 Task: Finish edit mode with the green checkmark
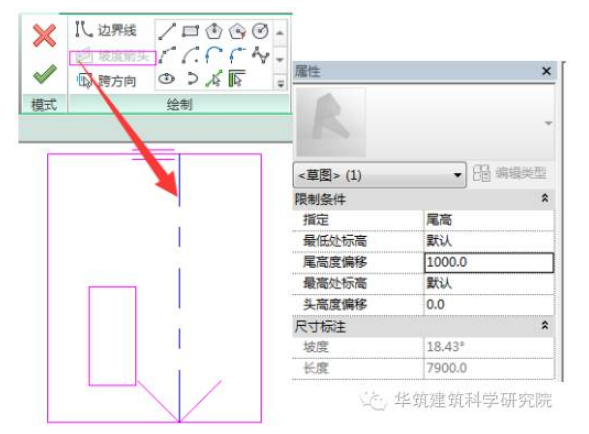click(x=45, y=74)
